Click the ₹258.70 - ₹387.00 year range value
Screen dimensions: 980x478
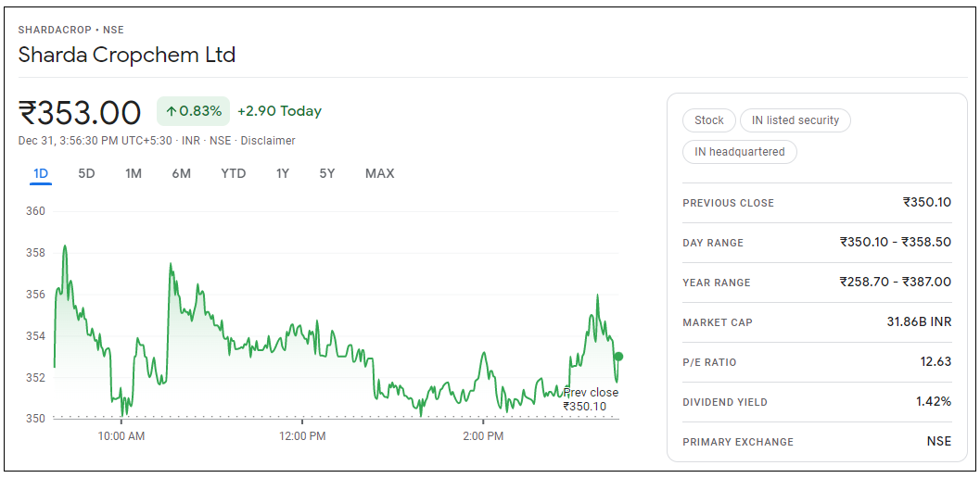(896, 283)
